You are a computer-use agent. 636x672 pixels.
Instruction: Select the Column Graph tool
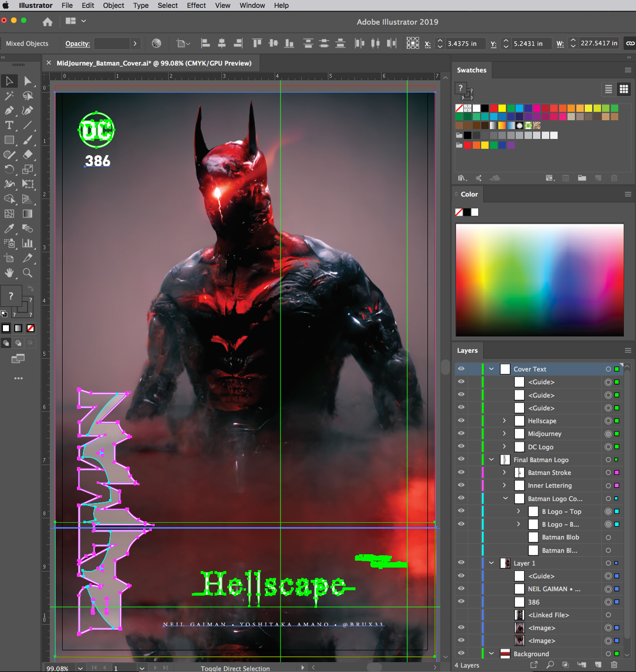tap(28, 243)
